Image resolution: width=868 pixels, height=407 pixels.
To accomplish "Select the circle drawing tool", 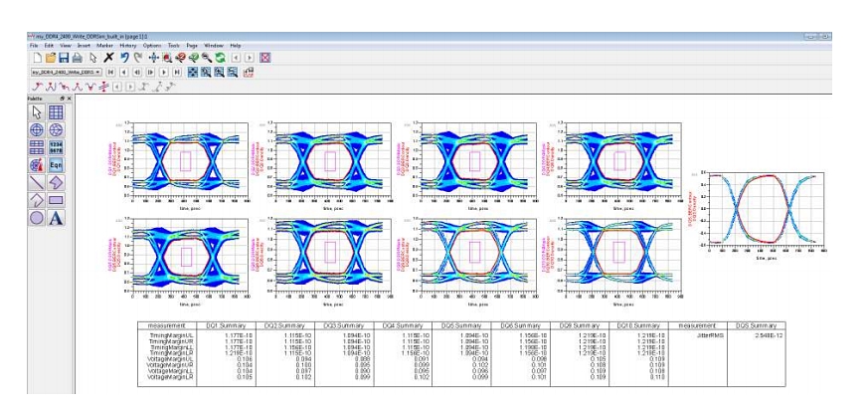I will click(x=37, y=218).
